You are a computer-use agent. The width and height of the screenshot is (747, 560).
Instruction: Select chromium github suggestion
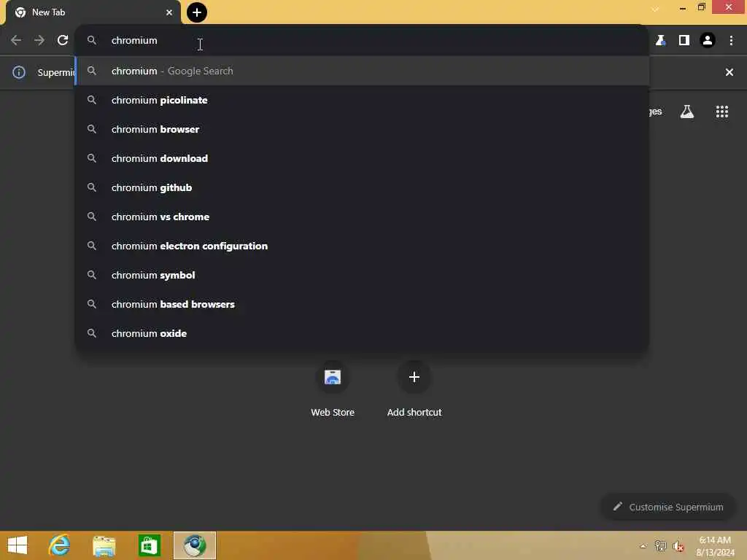click(x=362, y=187)
